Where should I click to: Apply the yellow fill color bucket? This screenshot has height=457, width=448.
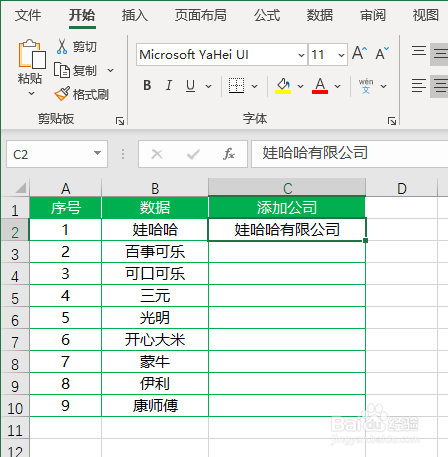click(283, 86)
